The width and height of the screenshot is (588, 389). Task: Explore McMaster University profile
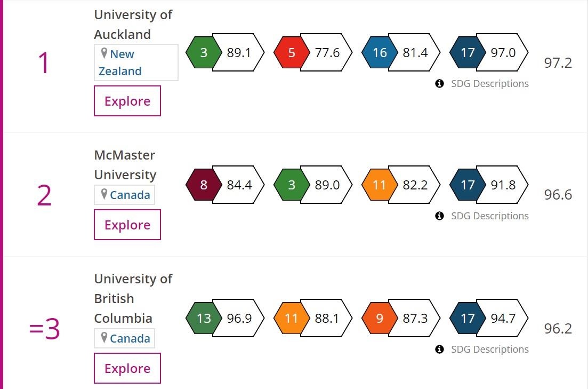127,225
